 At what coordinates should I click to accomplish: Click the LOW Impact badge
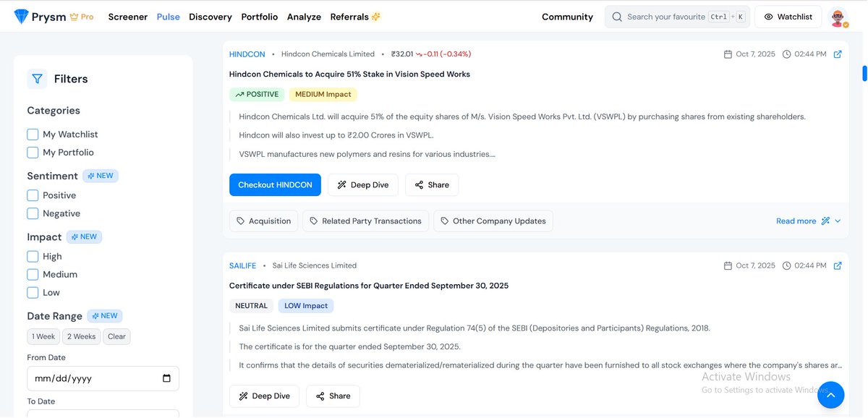[306, 306]
